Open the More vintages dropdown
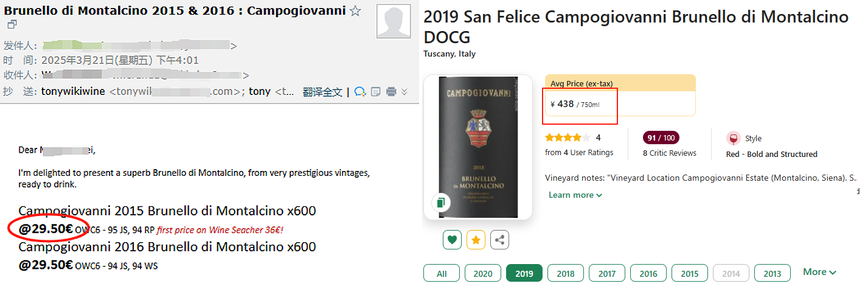Viewport: 868px width, 289px height. 819,272
